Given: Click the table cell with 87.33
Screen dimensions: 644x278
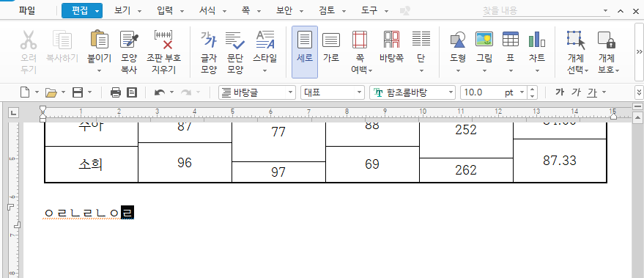Looking at the screenshot, I should 560,161.
